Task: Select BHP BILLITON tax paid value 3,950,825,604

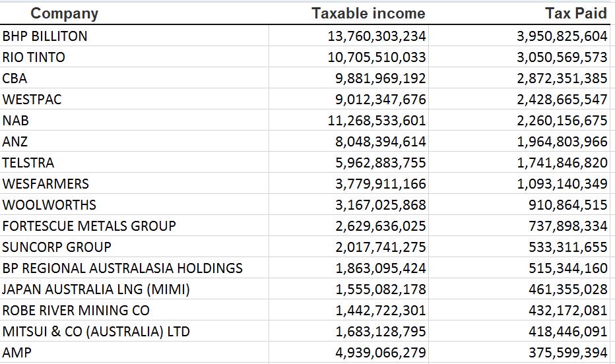Action: point(562,36)
